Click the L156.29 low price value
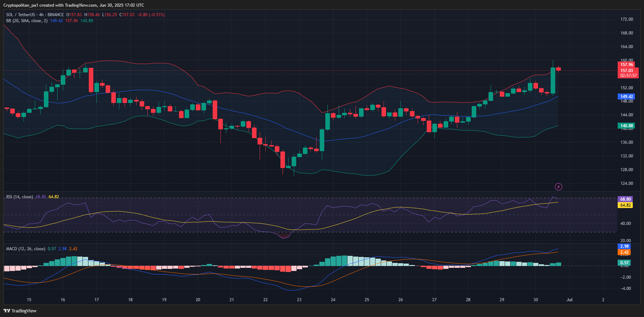Image resolution: width=644 pixels, height=317 pixels. click(x=109, y=15)
